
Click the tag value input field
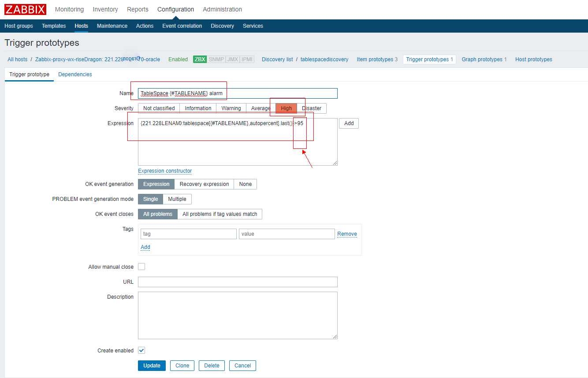(x=287, y=234)
